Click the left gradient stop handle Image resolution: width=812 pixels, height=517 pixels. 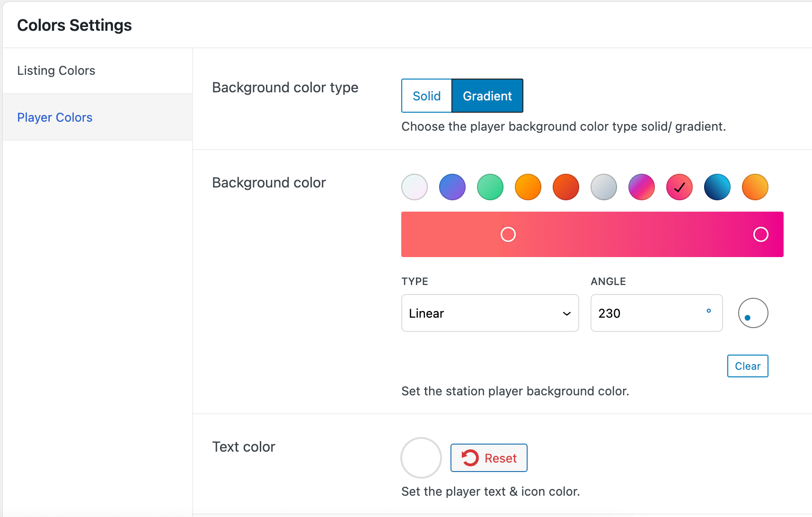click(508, 234)
